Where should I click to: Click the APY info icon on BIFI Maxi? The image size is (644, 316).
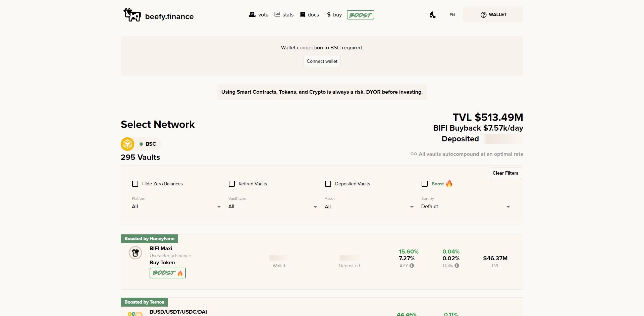coord(412,266)
